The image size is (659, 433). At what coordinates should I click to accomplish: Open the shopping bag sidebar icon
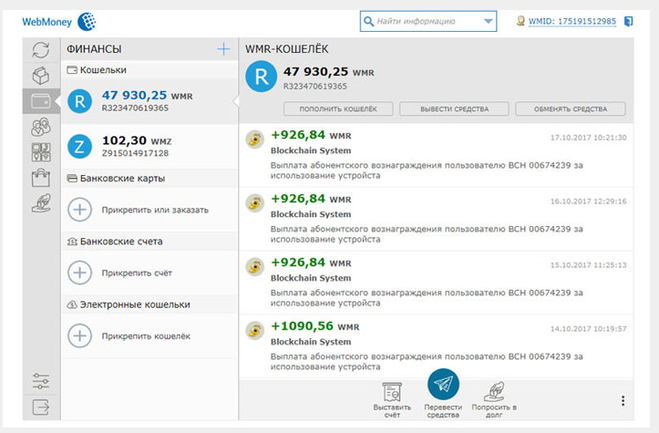(x=41, y=178)
